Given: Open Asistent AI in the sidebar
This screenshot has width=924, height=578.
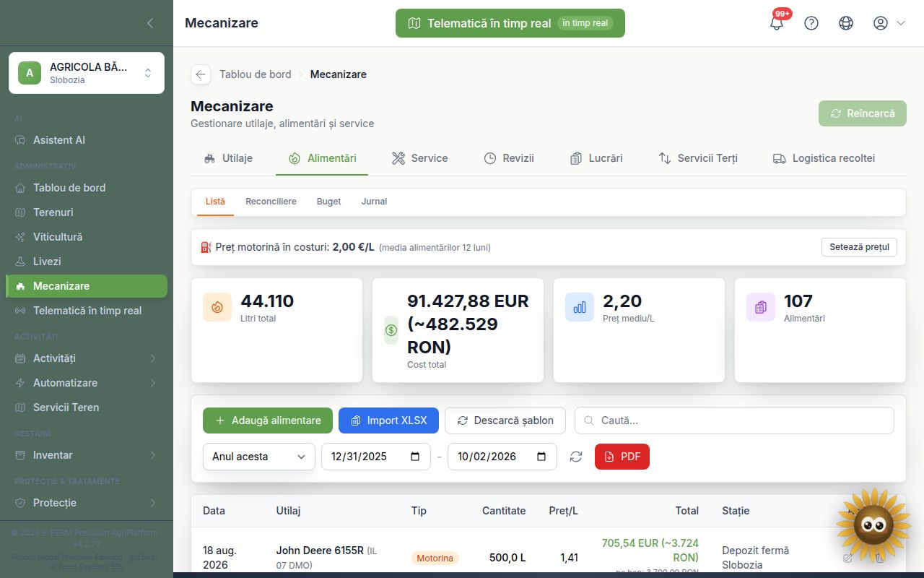Looking at the screenshot, I should [87, 140].
